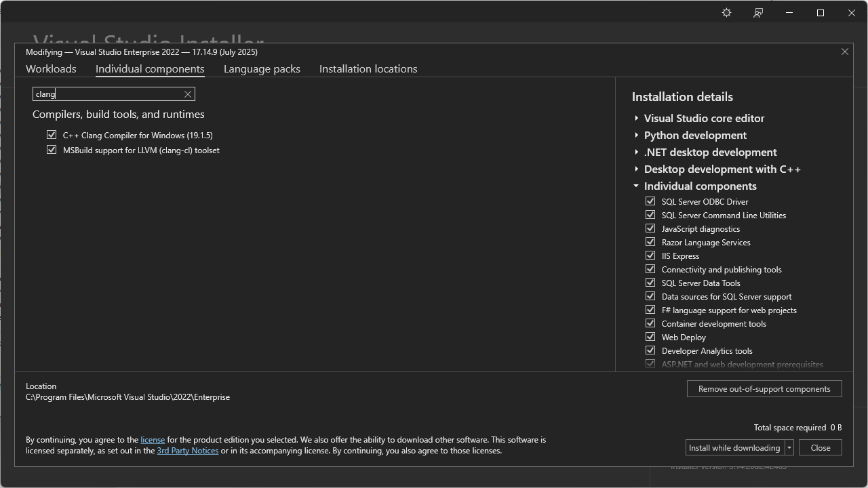Uncheck Razor Language Services
868x488 pixels.
coord(650,242)
